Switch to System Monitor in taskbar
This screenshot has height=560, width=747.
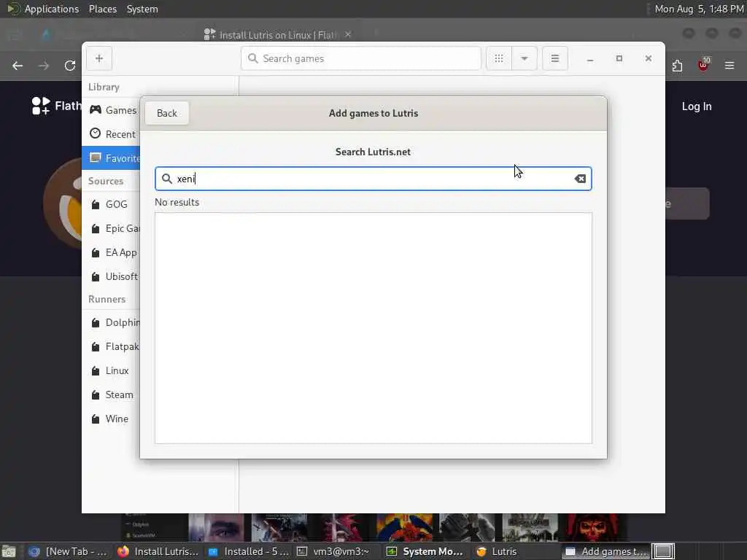pos(425,551)
